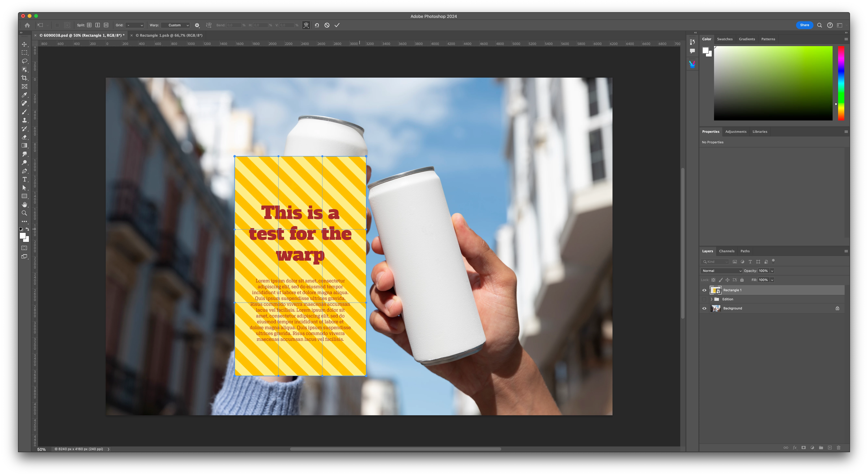Open the Swatches panel tab
The image size is (868, 476).
click(x=725, y=39)
